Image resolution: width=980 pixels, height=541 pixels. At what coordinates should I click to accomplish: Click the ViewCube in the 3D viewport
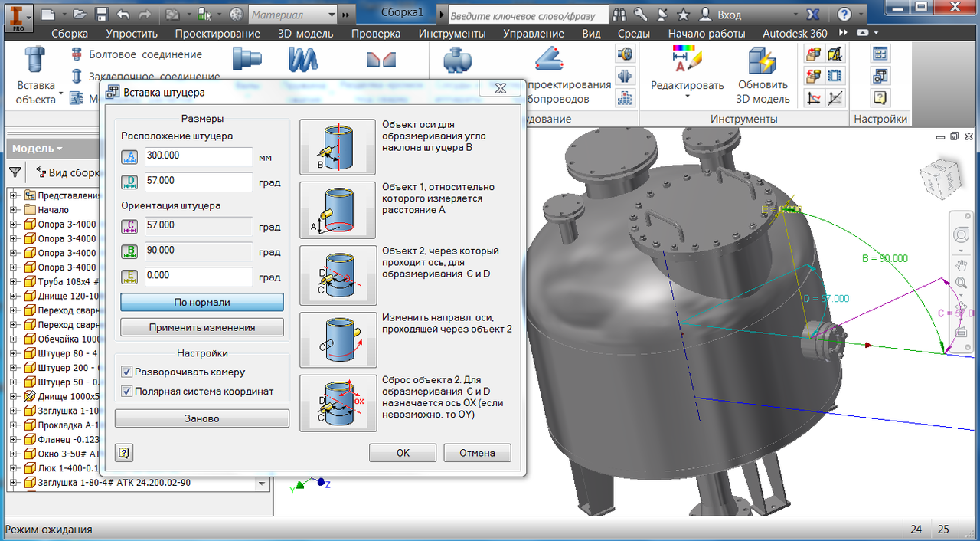(x=937, y=176)
